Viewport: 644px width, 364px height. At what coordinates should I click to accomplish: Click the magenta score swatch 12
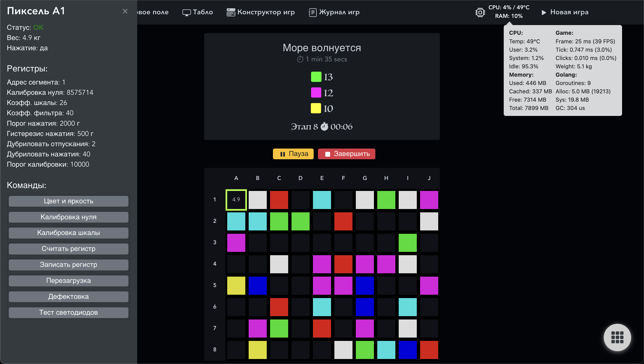[x=316, y=93]
